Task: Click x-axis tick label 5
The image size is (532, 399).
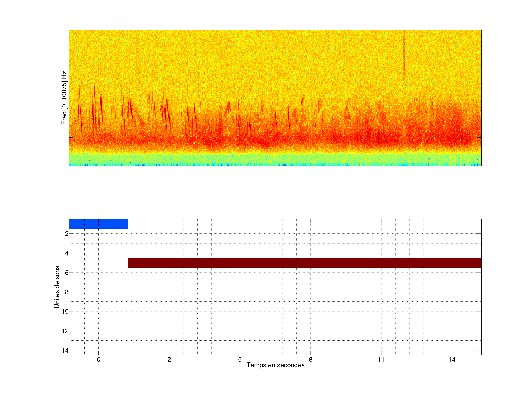Action: click(240, 359)
